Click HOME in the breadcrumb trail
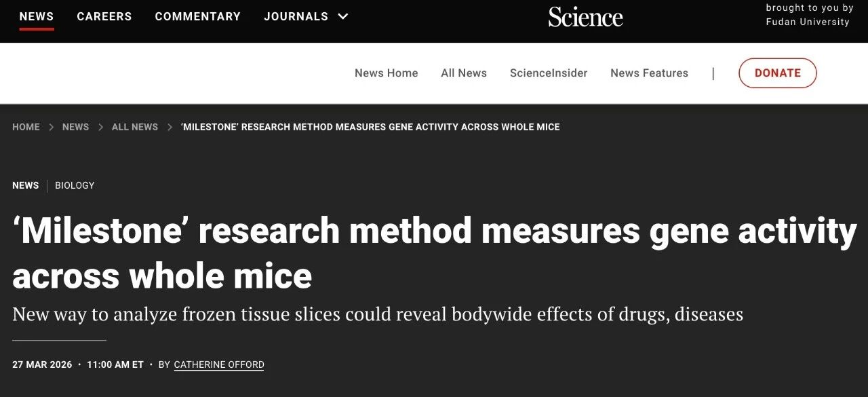 click(x=26, y=127)
